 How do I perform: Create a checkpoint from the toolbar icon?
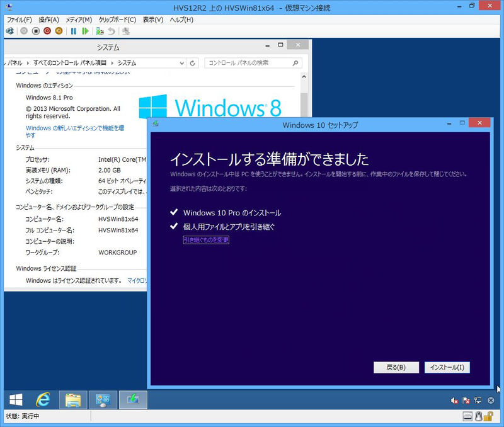pyautogui.click(x=100, y=31)
